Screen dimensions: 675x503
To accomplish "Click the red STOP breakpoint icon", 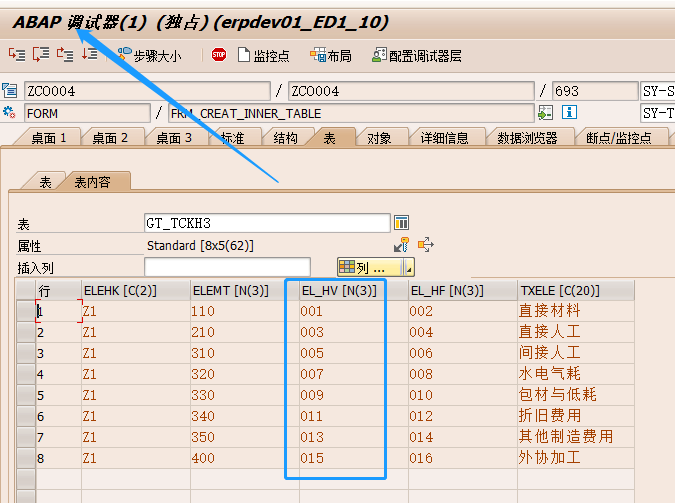I will 219,55.
